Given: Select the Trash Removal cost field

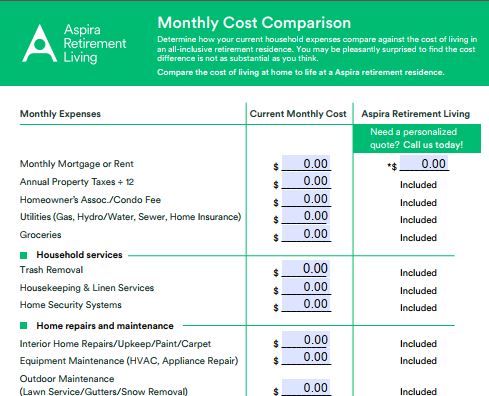Looking at the screenshot, I should (306, 269).
